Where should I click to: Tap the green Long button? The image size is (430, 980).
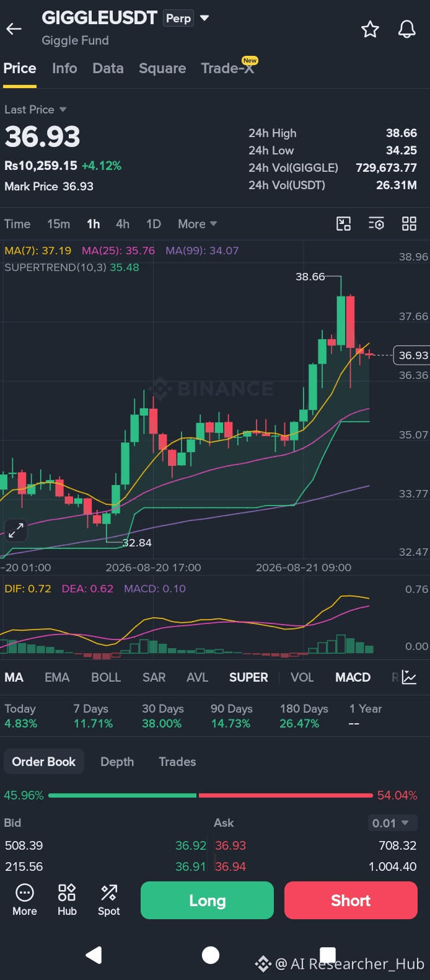pyautogui.click(x=207, y=900)
